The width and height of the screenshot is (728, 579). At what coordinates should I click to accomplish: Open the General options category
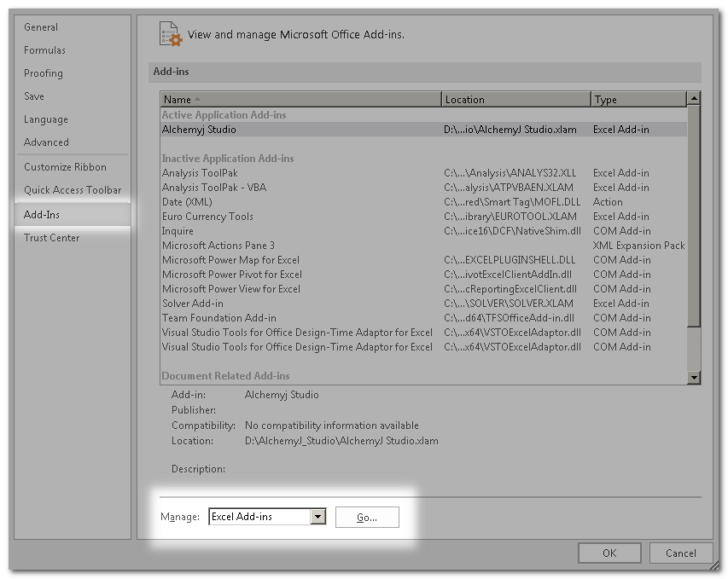pos(41,27)
